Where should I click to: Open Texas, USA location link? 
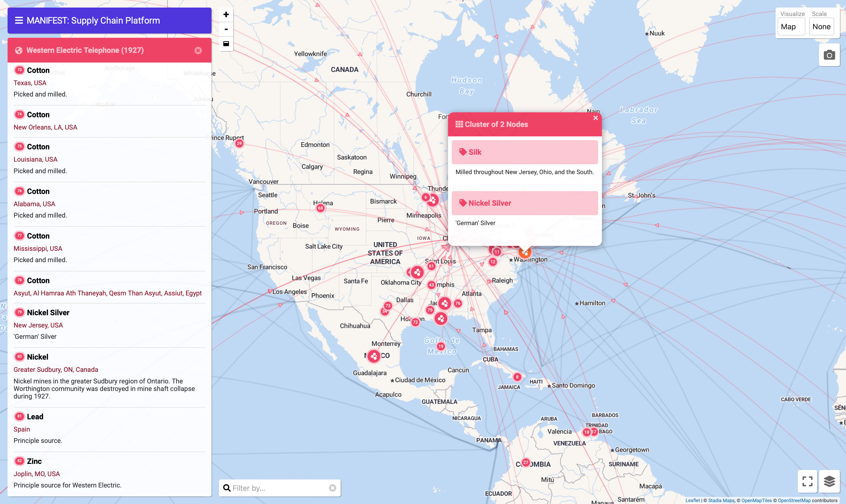[30, 83]
